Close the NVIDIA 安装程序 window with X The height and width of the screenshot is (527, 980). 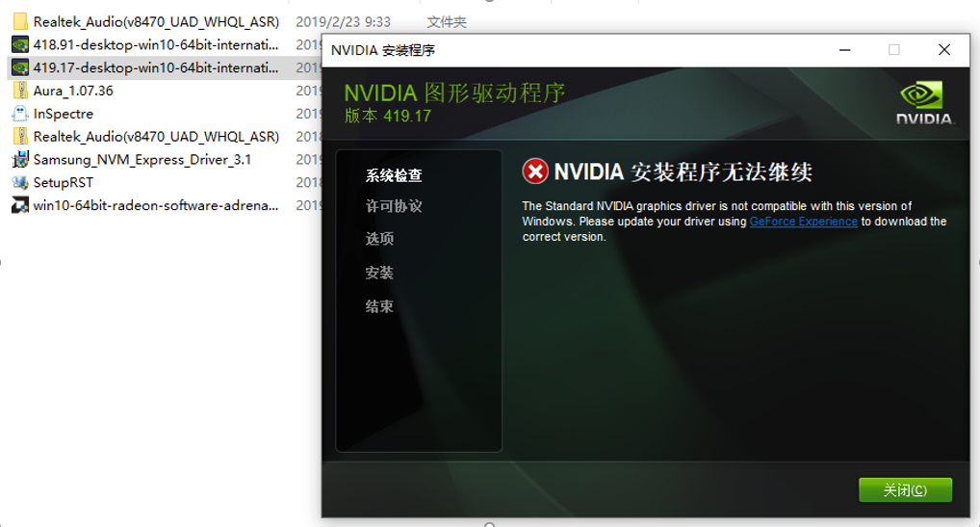coord(944,50)
